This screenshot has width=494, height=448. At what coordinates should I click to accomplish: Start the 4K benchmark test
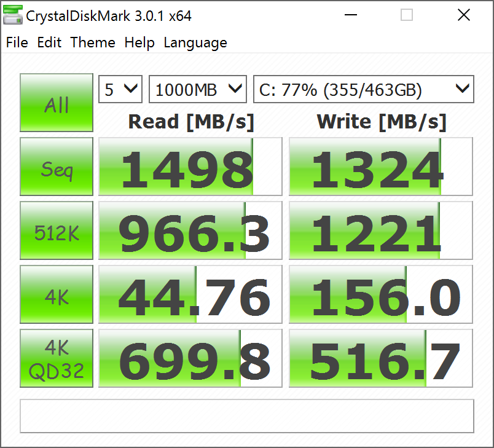coord(57,294)
